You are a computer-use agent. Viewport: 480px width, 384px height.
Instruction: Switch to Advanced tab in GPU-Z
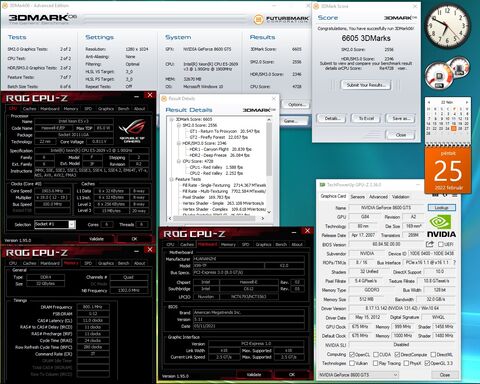[x=378, y=197]
